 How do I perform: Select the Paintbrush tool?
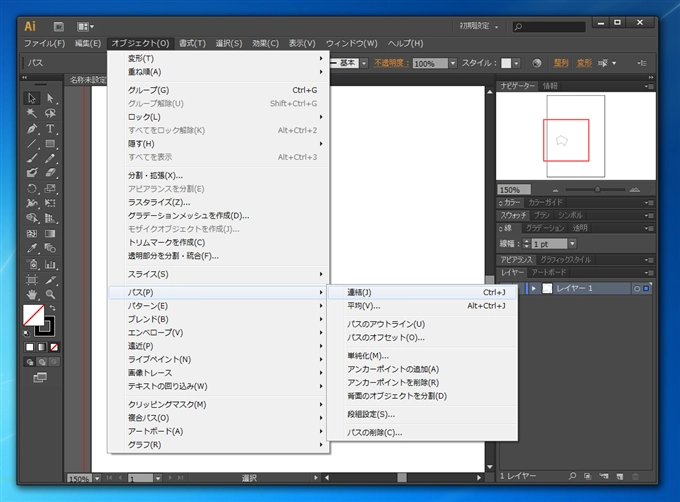(x=32, y=158)
